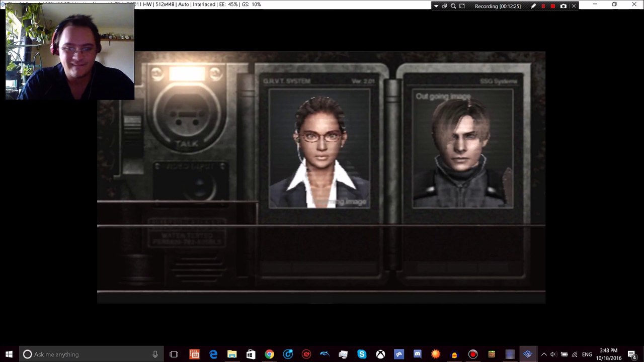Select the region capture rectangle icon
The image size is (644, 362).
click(462, 6)
